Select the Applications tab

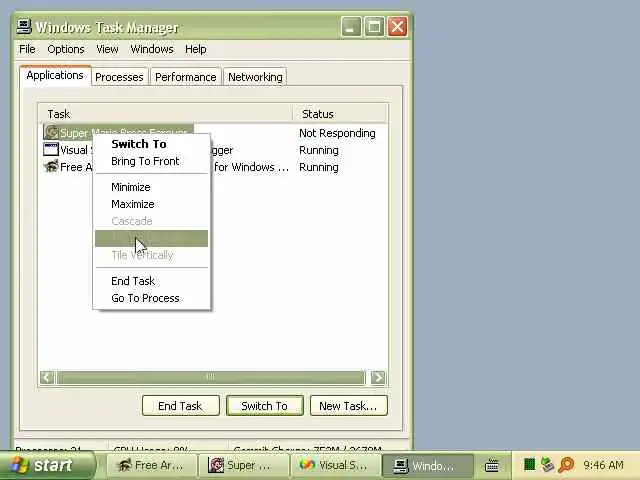[55, 76]
